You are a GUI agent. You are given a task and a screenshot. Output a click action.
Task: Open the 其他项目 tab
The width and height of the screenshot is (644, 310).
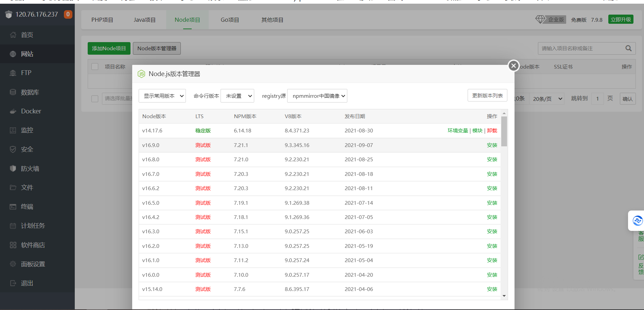272,20
